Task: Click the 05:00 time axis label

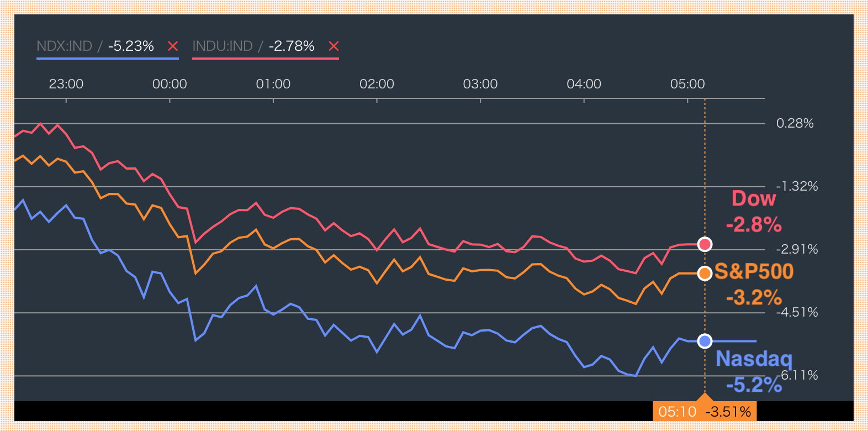Action: click(687, 84)
